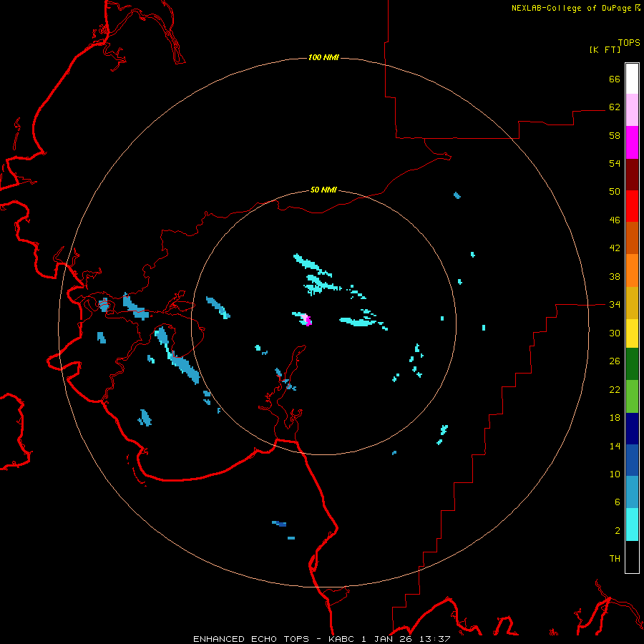This screenshot has width=644, height=644.
Task: Select the dark orange legend swatch
Action: click(632, 238)
